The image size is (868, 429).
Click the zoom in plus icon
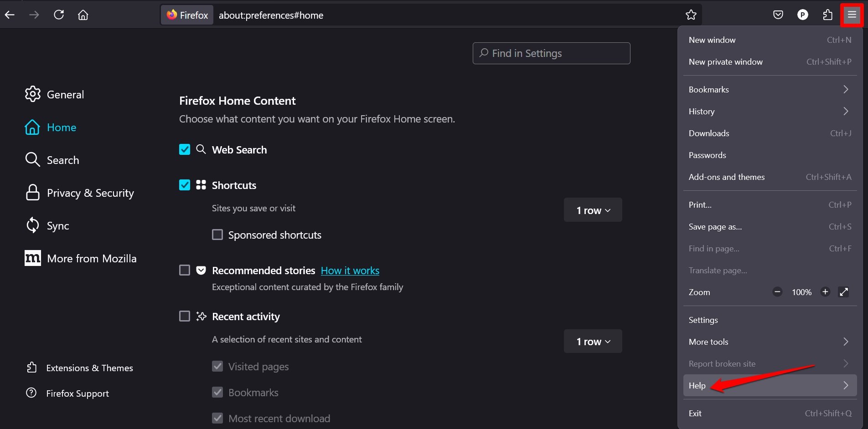click(x=825, y=292)
